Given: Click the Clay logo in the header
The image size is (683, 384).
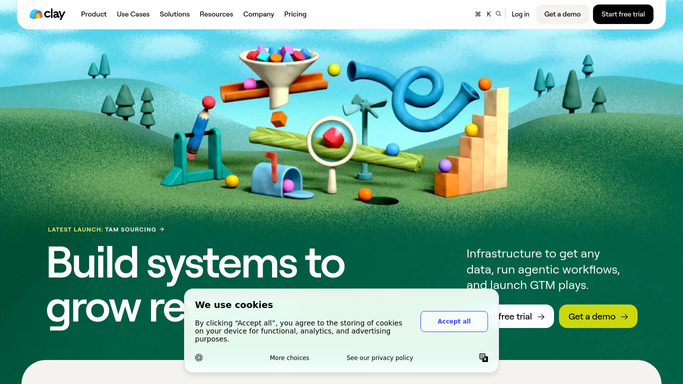Looking at the screenshot, I should coord(47,14).
